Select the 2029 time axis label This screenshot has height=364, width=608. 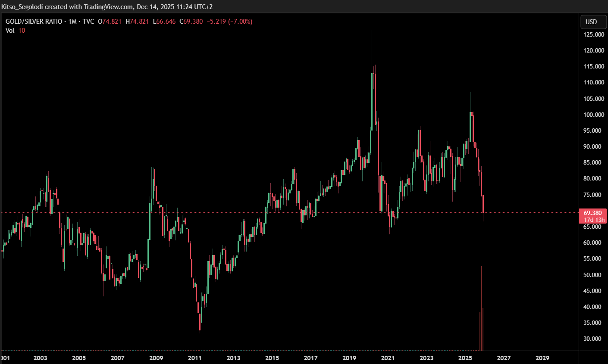(542, 358)
